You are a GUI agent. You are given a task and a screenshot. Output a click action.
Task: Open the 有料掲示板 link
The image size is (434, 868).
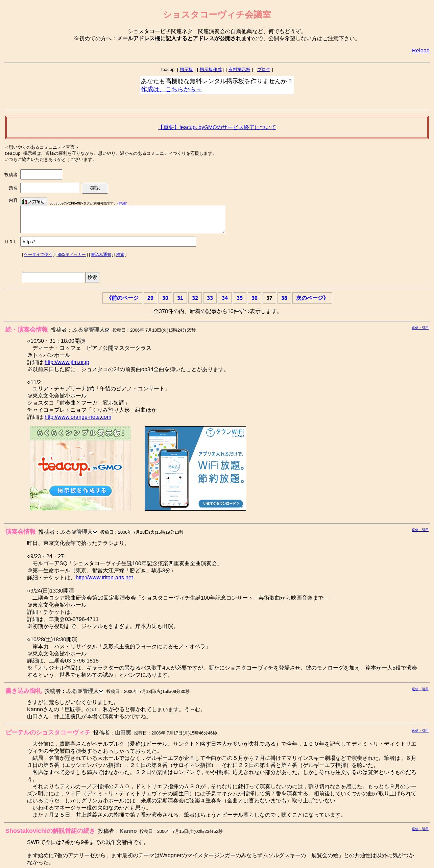click(239, 69)
